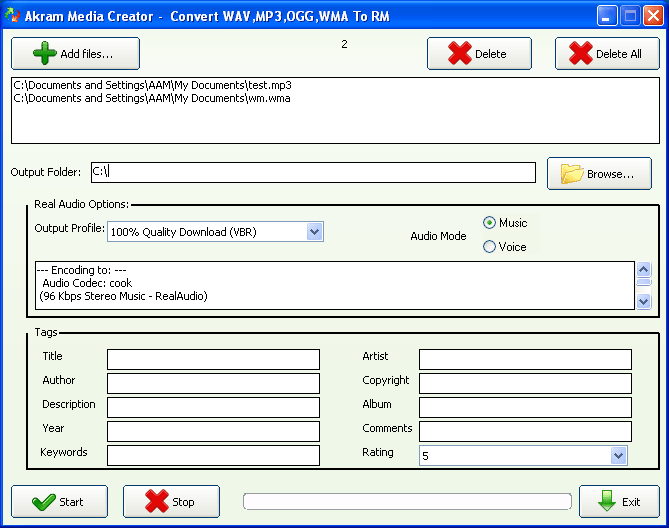The height and width of the screenshot is (528, 669).
Task: Click into the Output Folder field
Action: [313, 172]
